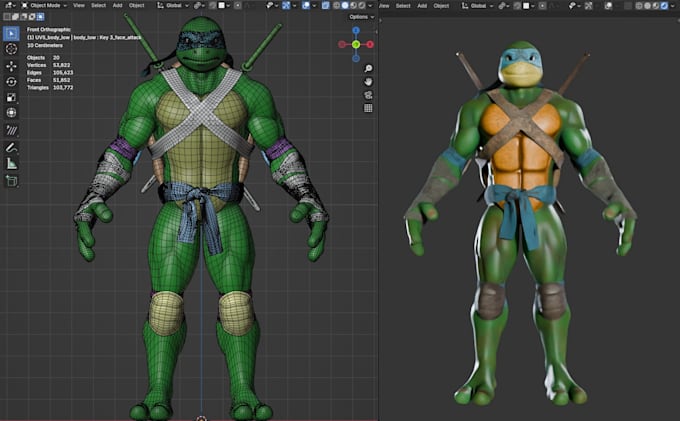Switch left viewport to Rendered shading

[x=362, y=5]
